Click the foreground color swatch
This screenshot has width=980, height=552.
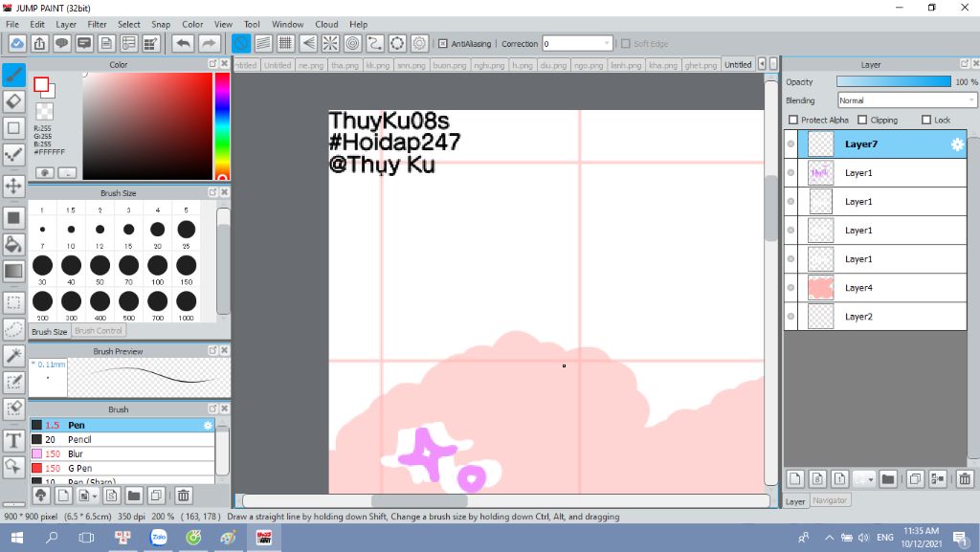pos(41,84)
